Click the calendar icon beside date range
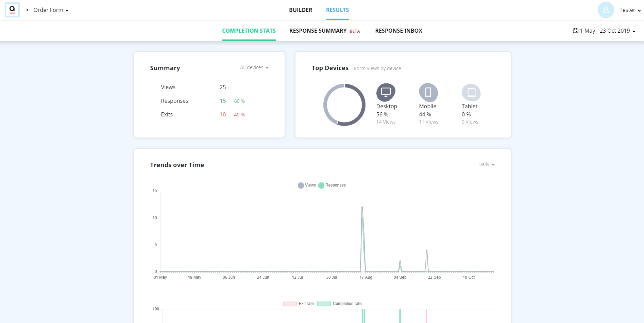Image resolution: width=644 pixels, height=323 pixels. [576, 31]
